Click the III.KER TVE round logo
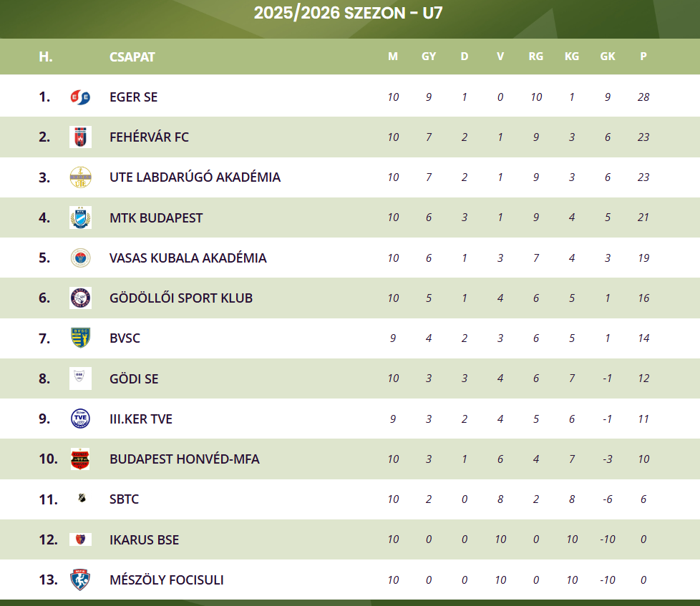This screenshot has width=700, height=606. pos(80,419)
